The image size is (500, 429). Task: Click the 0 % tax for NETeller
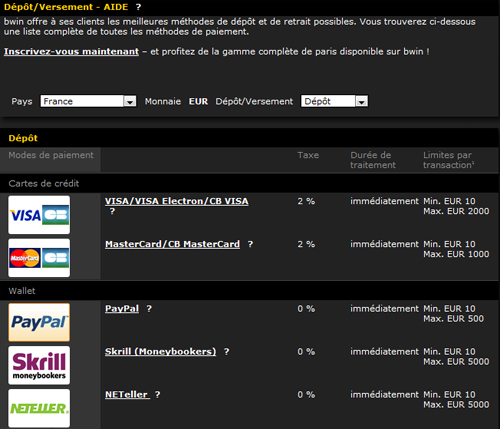pyautogui.click(x=306, y=395)
